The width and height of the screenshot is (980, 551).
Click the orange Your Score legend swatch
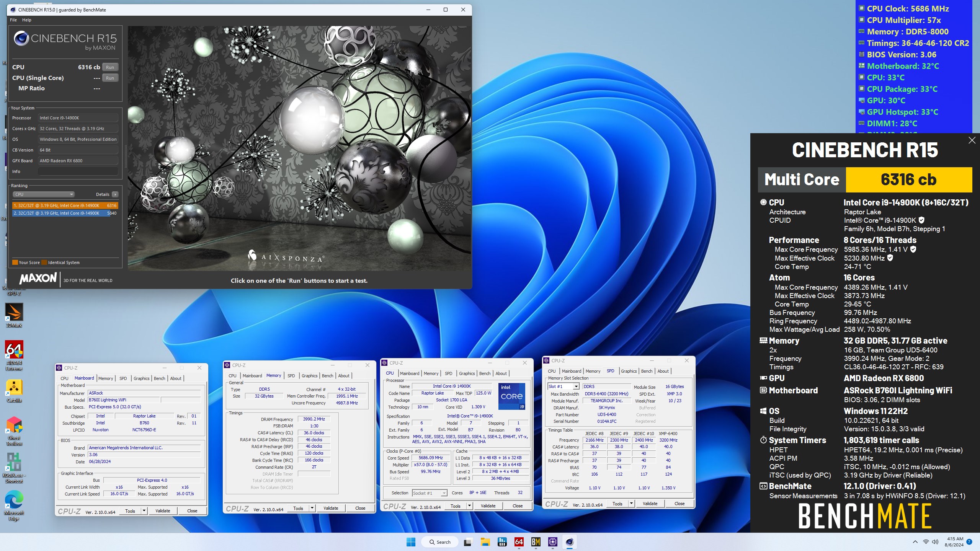click(15, 262)
